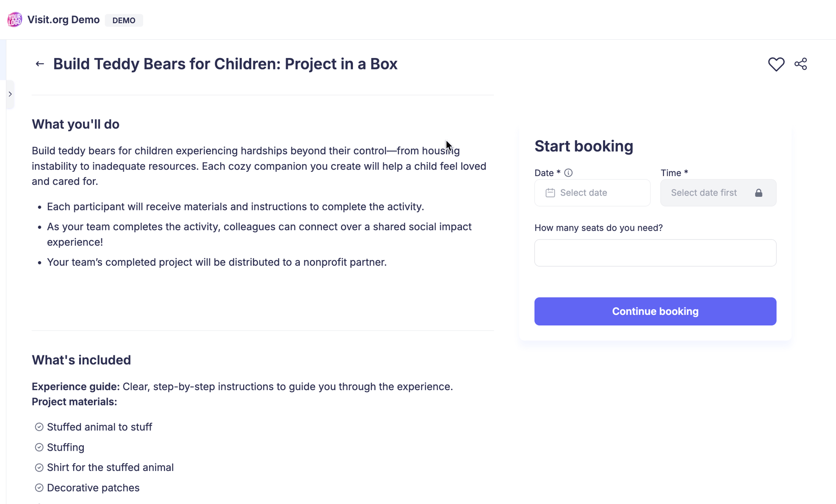
Task: Click the check circle next to Decorative patches
Action: pos(39,487)
